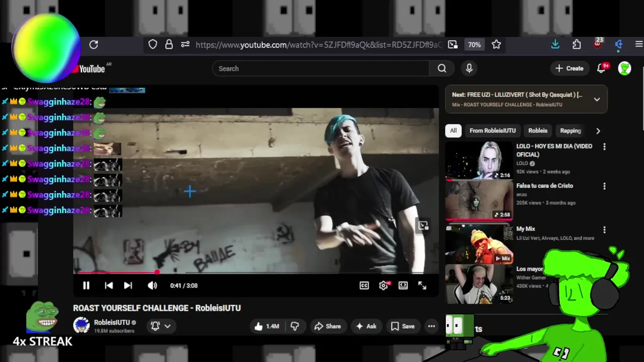Screen dimensions: 644x362
Task: Reload the page with the refresh icon
Action: pos(94,45)
